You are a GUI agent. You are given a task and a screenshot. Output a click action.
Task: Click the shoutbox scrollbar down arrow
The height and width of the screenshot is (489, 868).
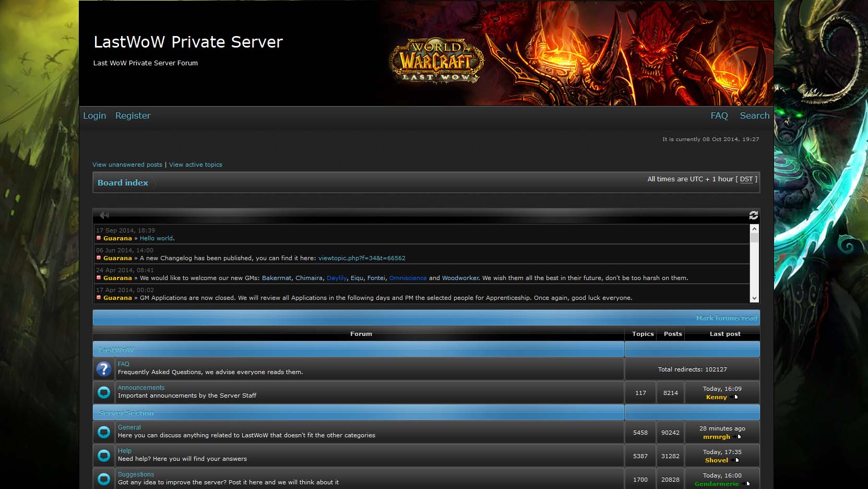pyautogui.click(x=754, y=298)
